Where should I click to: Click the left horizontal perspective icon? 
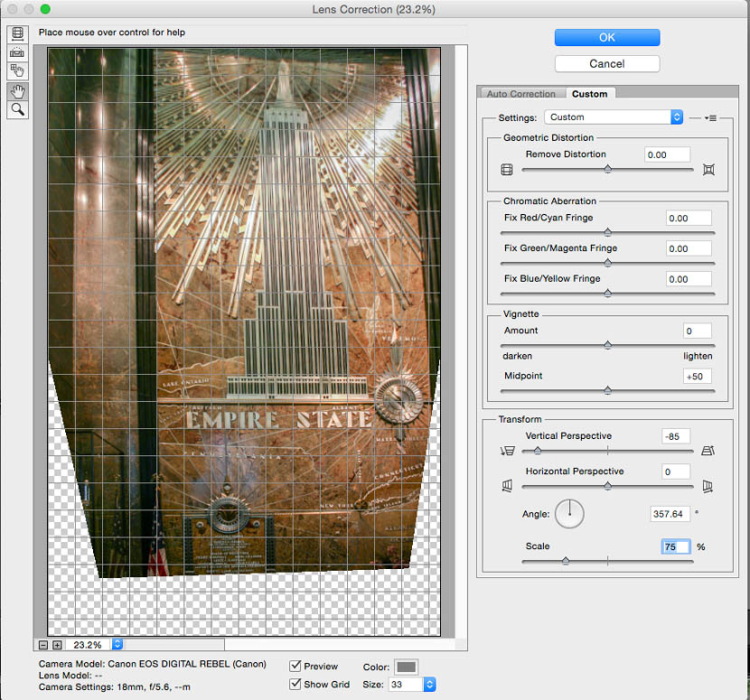point(507,486)
